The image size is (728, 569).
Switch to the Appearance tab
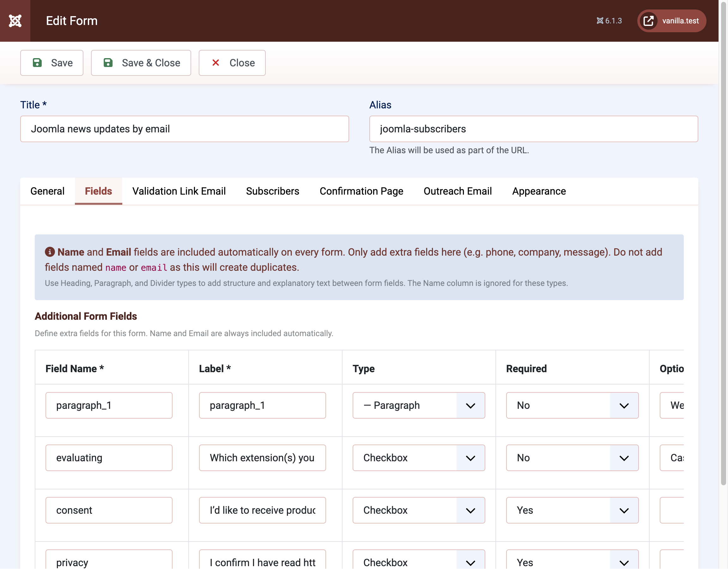tap(539, 191)
